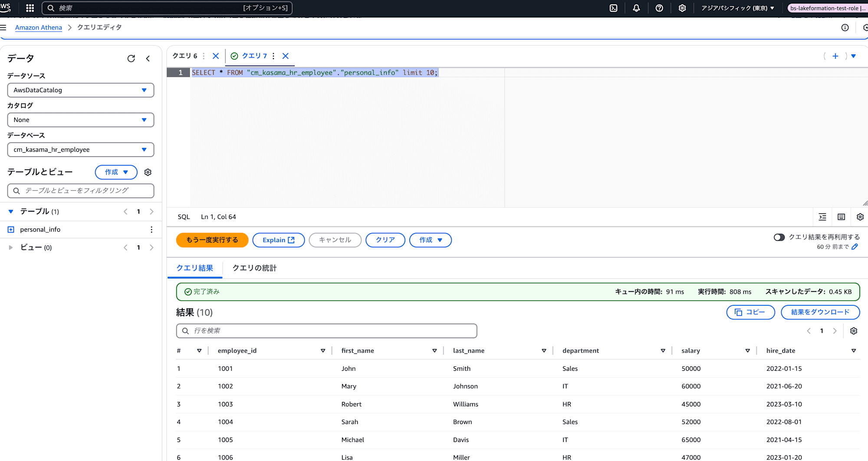Close the query 7 tab
Image resolution: width=868 pixels, height=461 pixels.
286,56
